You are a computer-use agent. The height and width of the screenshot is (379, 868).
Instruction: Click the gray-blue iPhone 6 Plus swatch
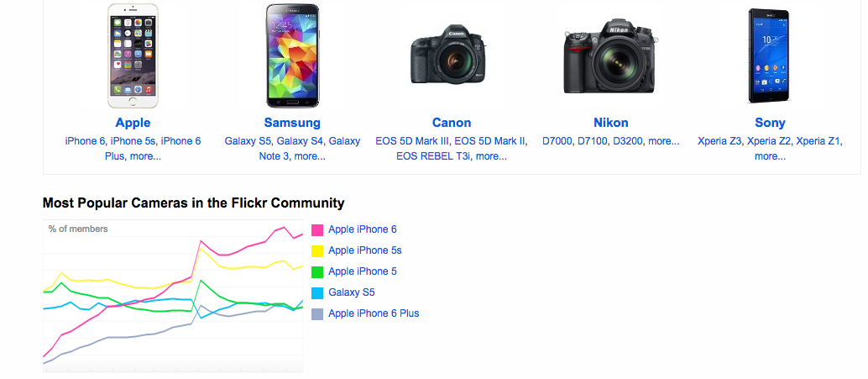(x=317, y=313)
